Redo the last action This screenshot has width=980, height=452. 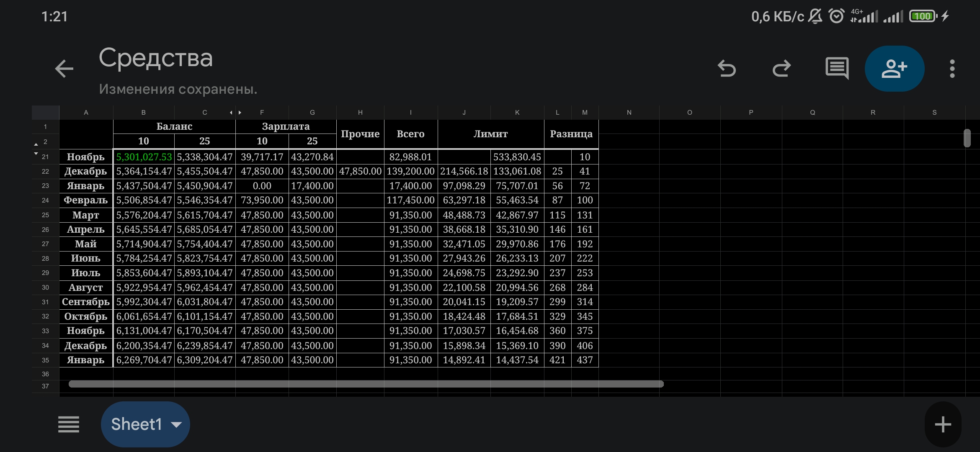click(x=781, y=69)
